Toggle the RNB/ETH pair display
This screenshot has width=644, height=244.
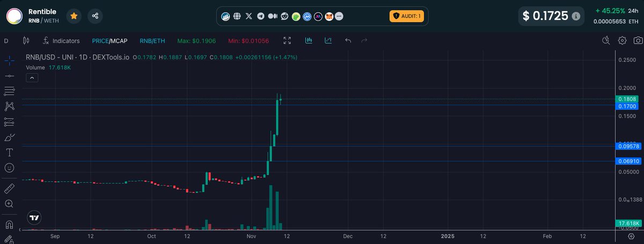click(152, 41)
